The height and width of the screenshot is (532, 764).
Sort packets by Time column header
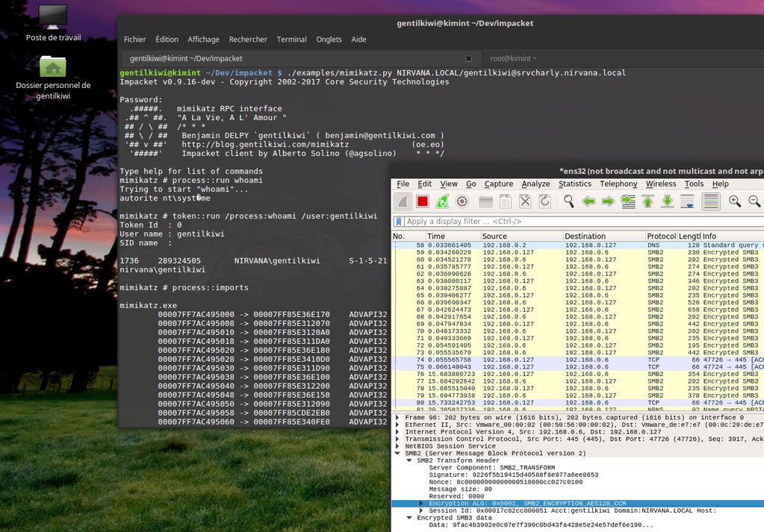(x=453, y=236)
